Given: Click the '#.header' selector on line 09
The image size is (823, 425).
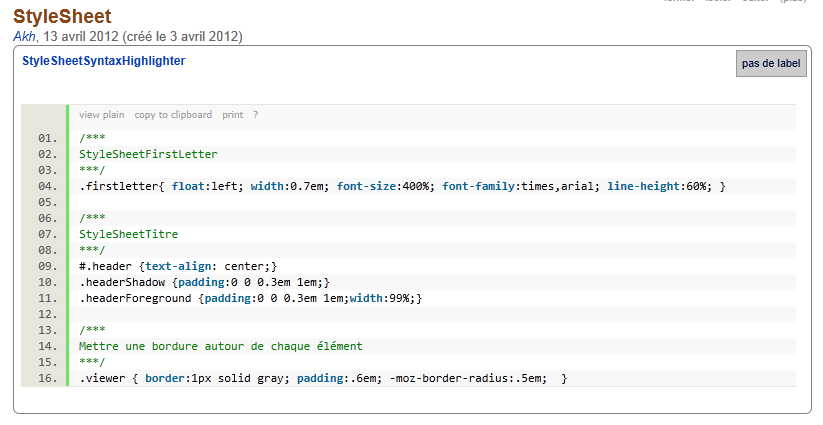Looking at the screenshot, I should 105,266.
